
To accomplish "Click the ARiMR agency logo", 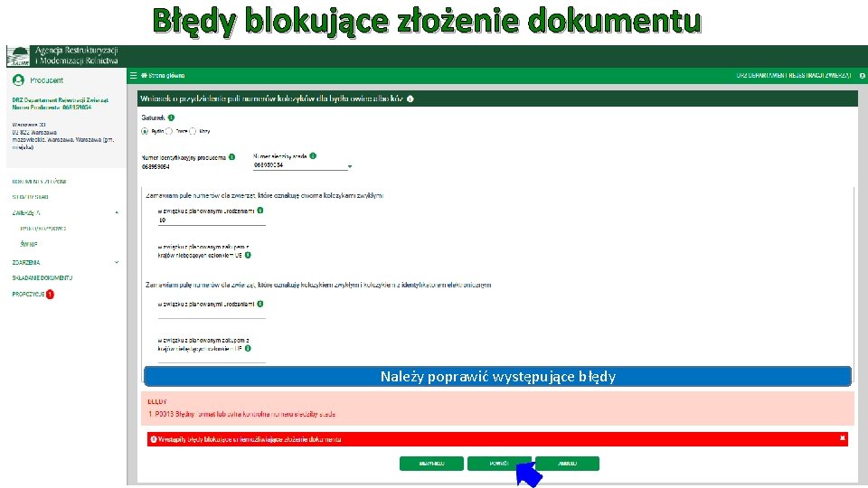I will point(18,56).
